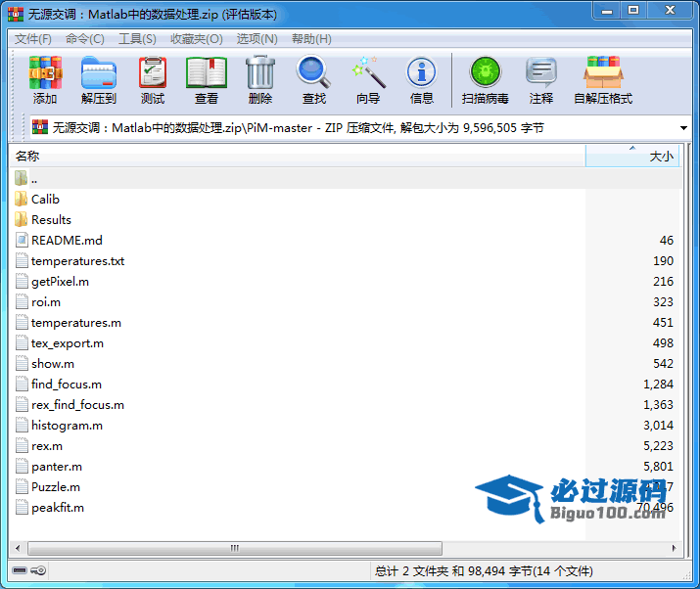Click the scrollbar right arrow

point(674,548)
